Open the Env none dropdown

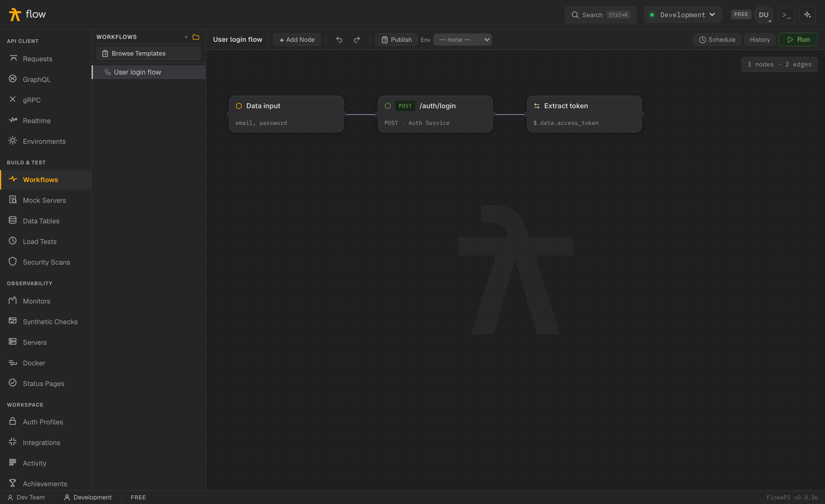(x=462, y=40)
